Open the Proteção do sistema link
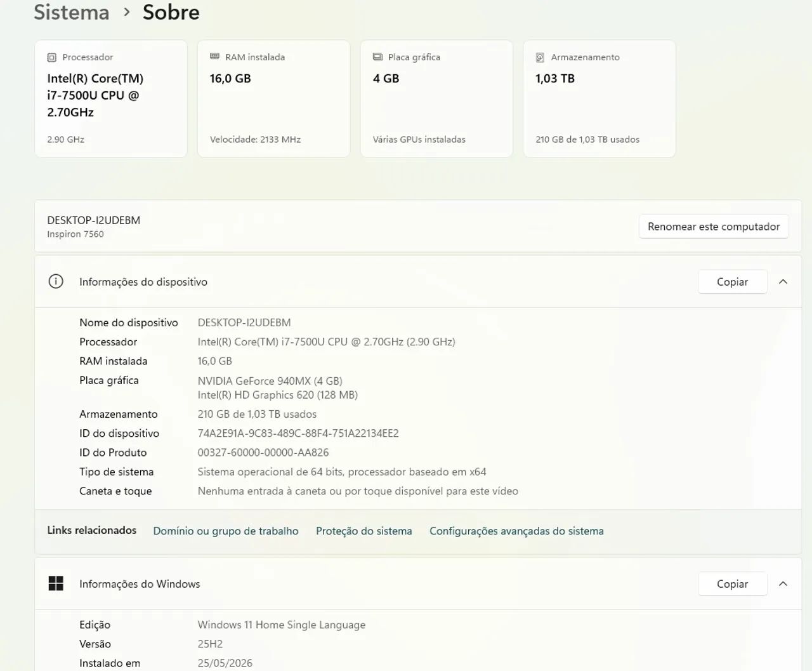Image resolution: width=812 pixels, height=671 pixels. (x=364, y=531)
